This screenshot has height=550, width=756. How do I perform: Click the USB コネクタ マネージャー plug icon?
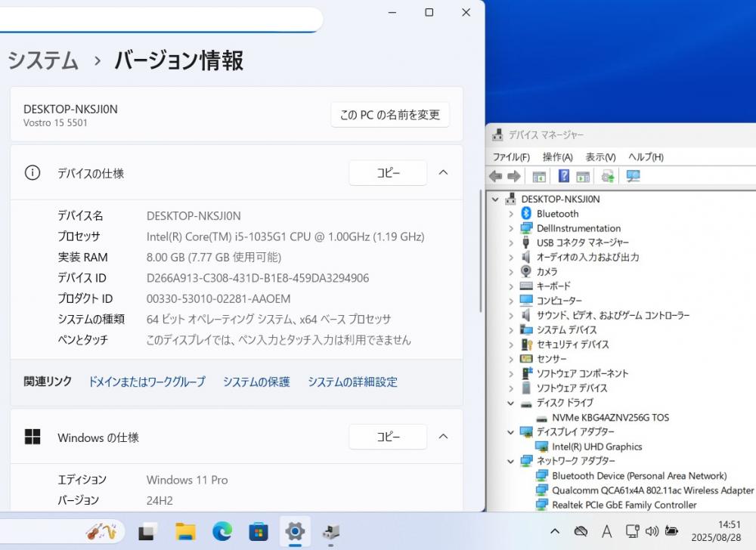(526, 243)
